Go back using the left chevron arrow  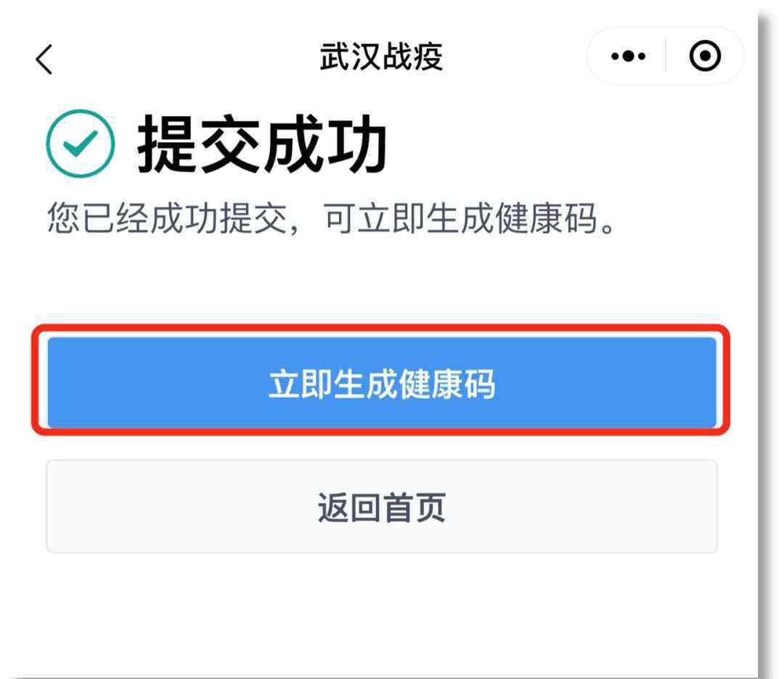click(x=44, y=59)
